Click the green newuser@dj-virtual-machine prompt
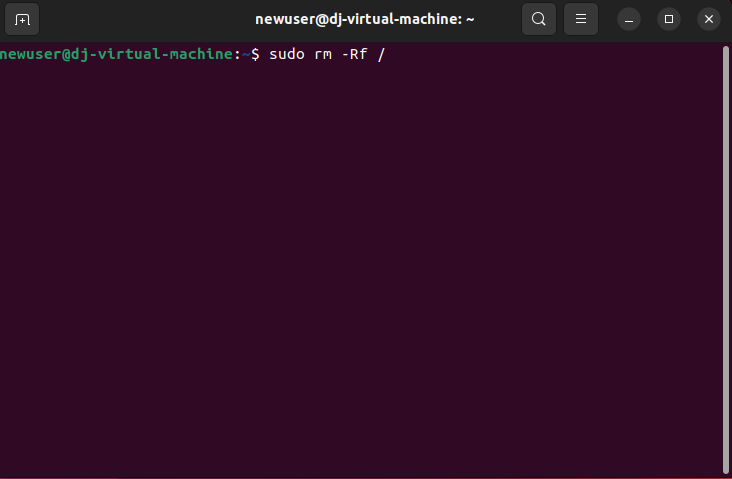The height and width of the screenshot is (479, 732). [x=117, y=54]
